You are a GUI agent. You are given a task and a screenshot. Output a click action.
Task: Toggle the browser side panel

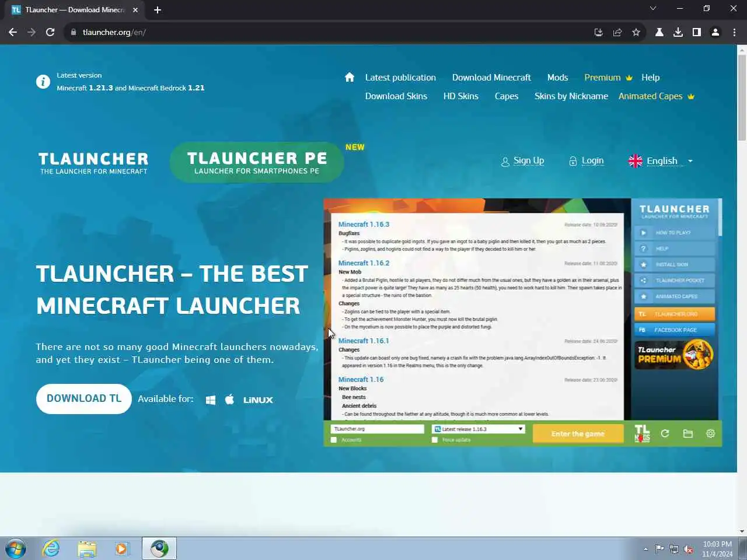(696, 32)
